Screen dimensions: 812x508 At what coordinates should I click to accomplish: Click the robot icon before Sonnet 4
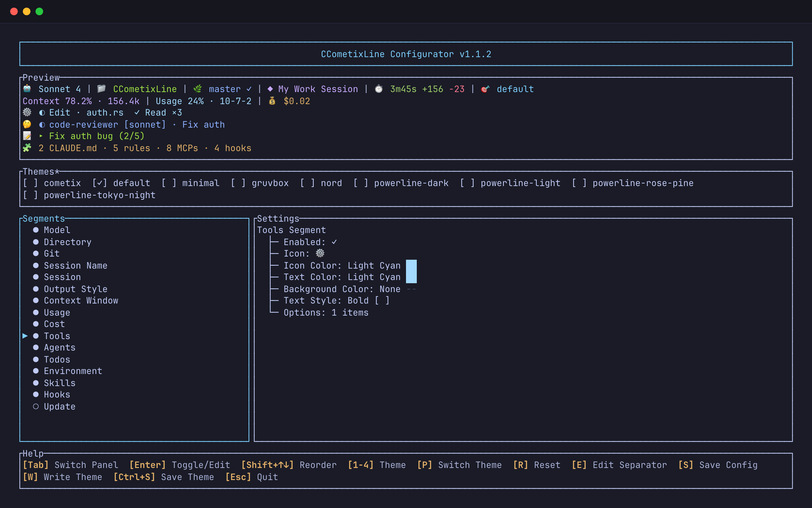point(27,89)
